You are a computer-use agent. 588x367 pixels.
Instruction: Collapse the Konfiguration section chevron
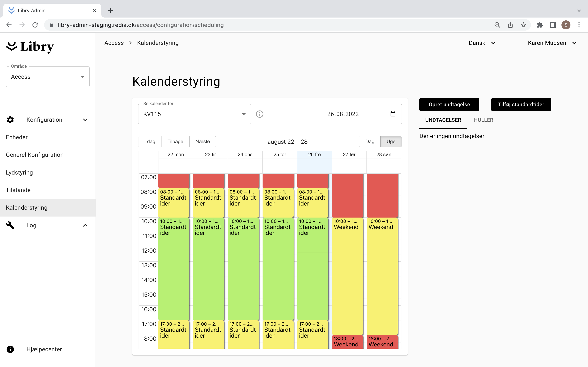click(85, 120)
